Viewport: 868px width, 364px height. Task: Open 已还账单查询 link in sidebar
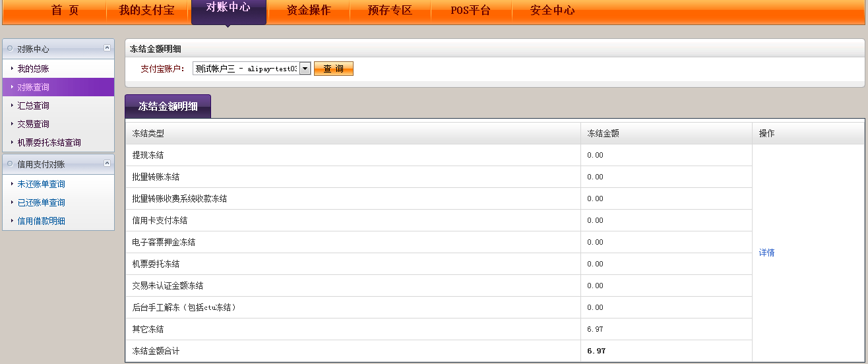click(x=41, y=202)
